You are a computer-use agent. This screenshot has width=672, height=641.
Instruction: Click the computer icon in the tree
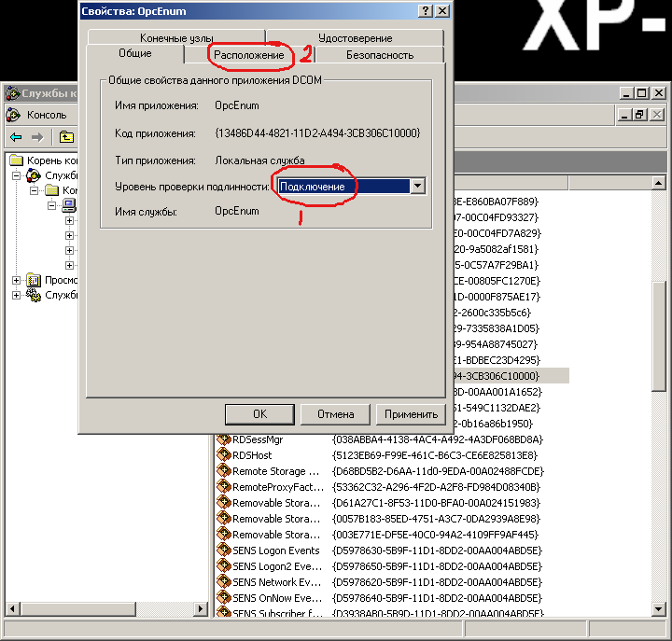click(69, 205)
